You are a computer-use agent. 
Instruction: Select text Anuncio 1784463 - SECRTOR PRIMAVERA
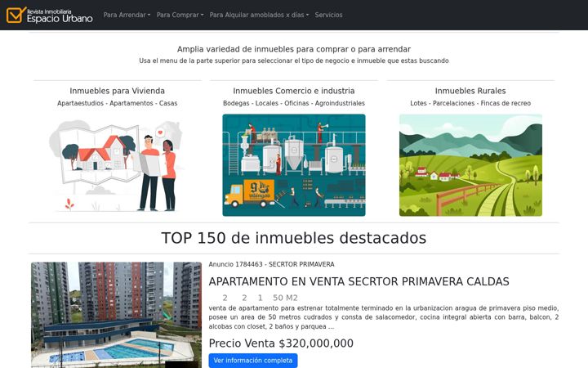coord(271,264)
